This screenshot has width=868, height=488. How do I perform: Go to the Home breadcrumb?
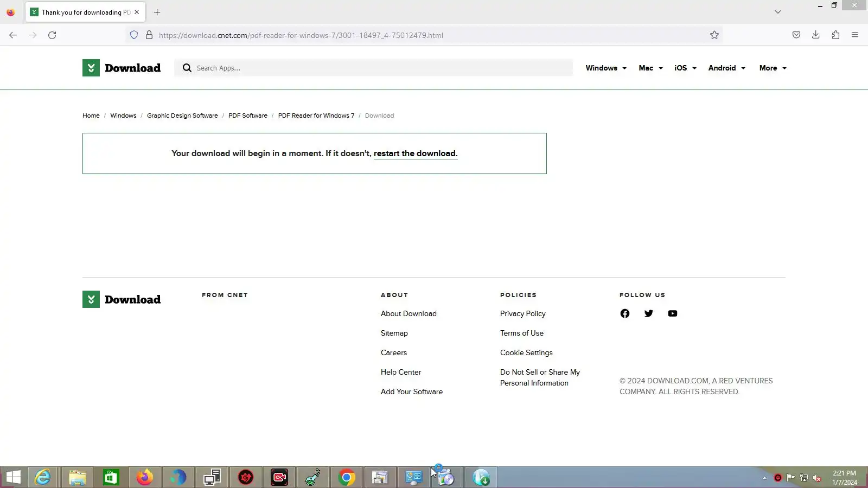pos(91,115)
